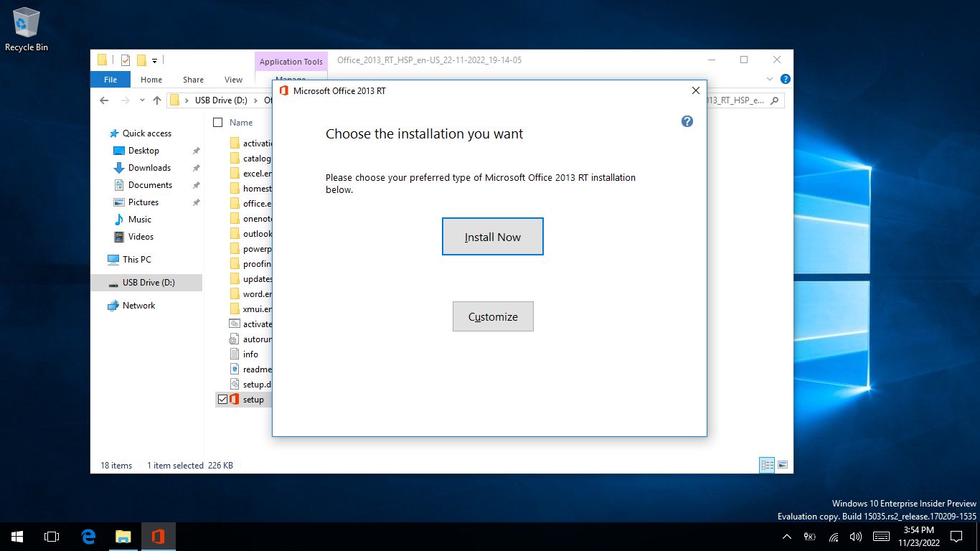
Task: Click the Install Now button
Action: pyautogui.click(x=493, y=237)
